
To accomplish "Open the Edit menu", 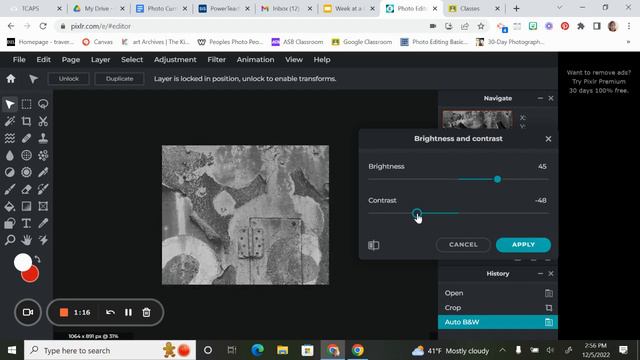I will point(43,60).
